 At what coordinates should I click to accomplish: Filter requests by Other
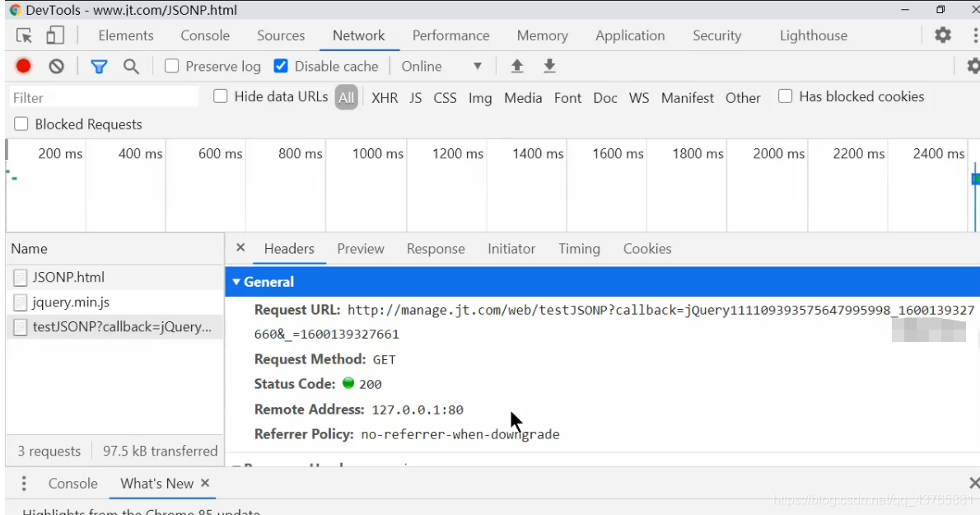click(x=743, y=98)
